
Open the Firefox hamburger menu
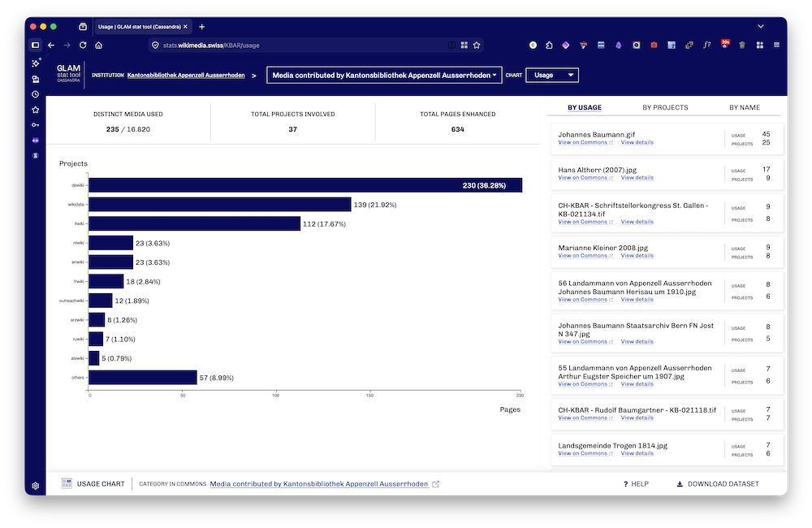[776, 45]
